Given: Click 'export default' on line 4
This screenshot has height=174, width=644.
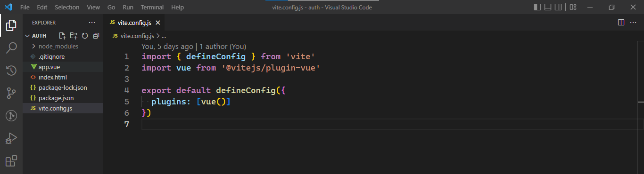Looking at the screenshot, I should (x=176, y=90).
